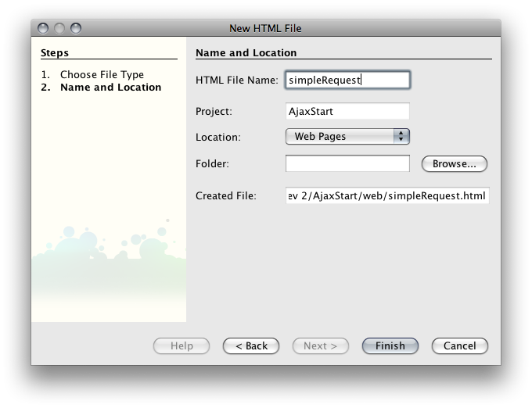Click the Name and Location panel heading
Screen dimensions: 532x408
click(246, 53)
